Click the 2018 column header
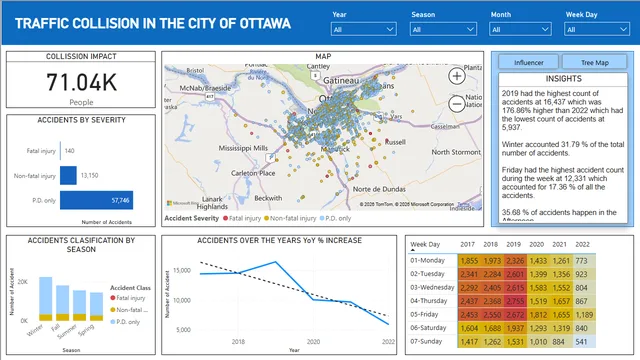Viewport: 640px width, 360px height. (491, 244)
